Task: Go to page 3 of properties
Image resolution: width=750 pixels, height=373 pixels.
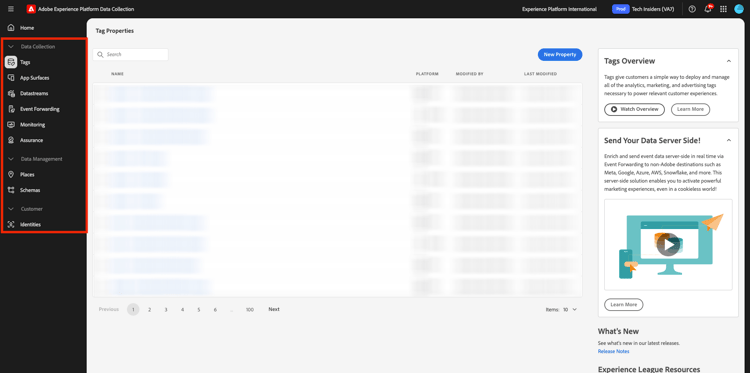Action: tap(166, 309)
